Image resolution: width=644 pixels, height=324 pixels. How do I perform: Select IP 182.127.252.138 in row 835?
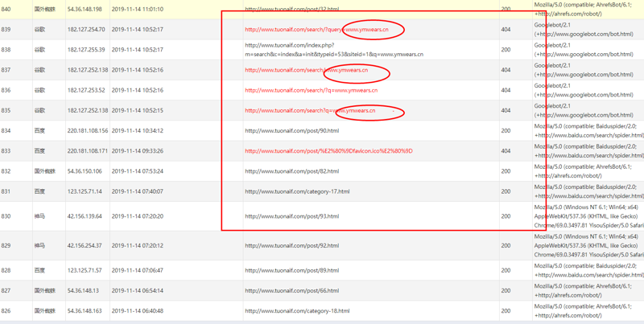(x=88, y=111)
